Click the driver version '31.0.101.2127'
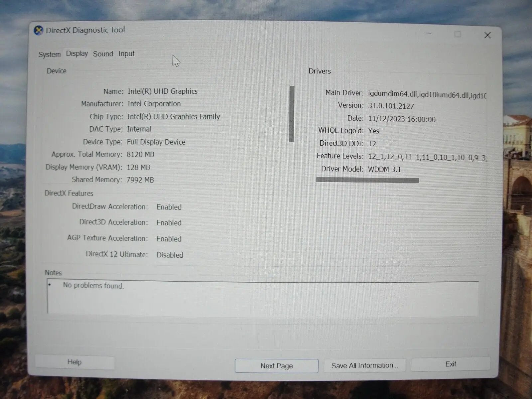This screenshot has width=532, height=399. (x=391, y=106)
